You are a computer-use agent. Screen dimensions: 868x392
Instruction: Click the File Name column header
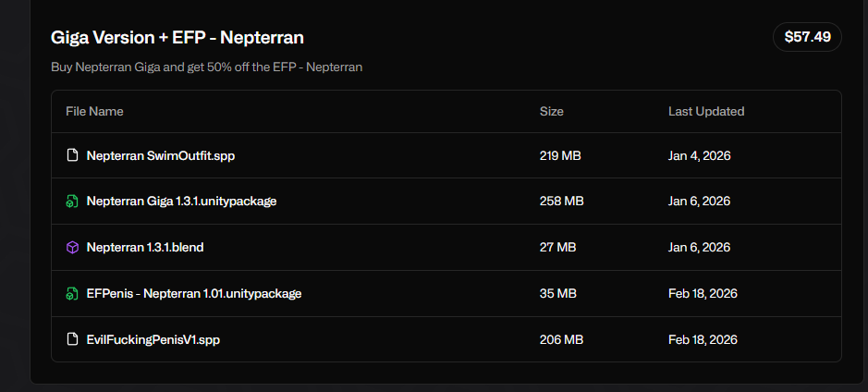point(94,111)
